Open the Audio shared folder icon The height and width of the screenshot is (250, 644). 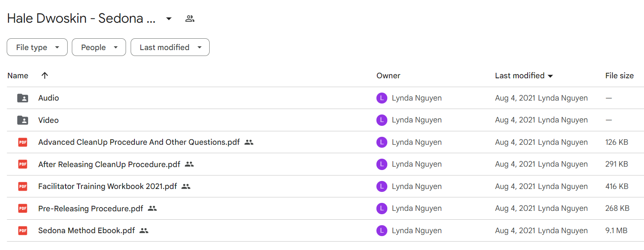[x=23, y=98]
